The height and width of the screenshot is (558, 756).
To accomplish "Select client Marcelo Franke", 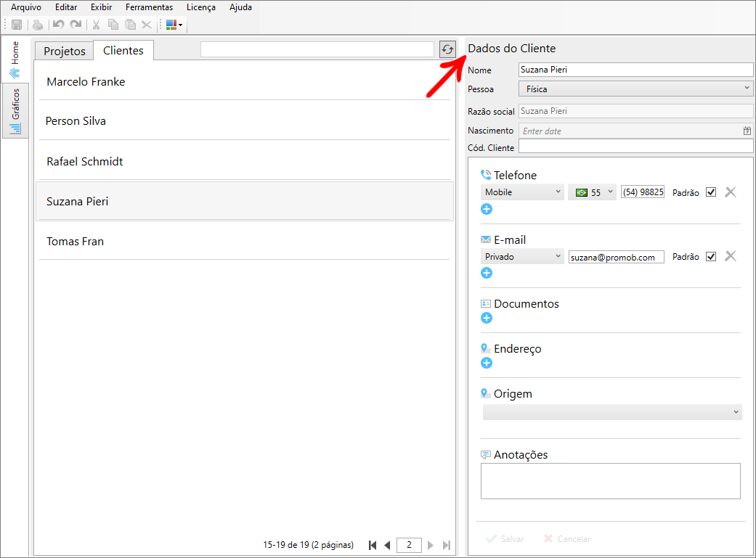I will (x=245, y=81).
